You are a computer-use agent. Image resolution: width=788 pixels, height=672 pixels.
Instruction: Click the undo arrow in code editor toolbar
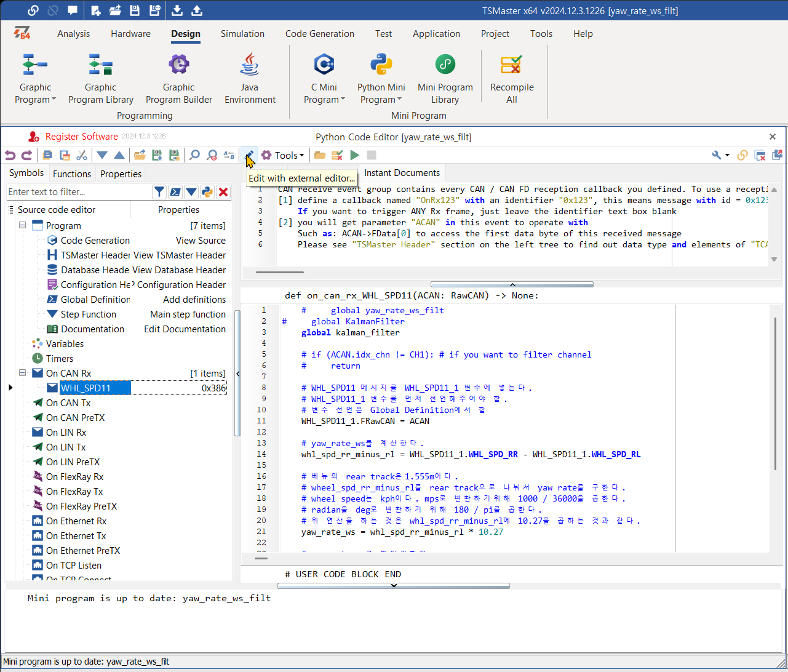10,156
